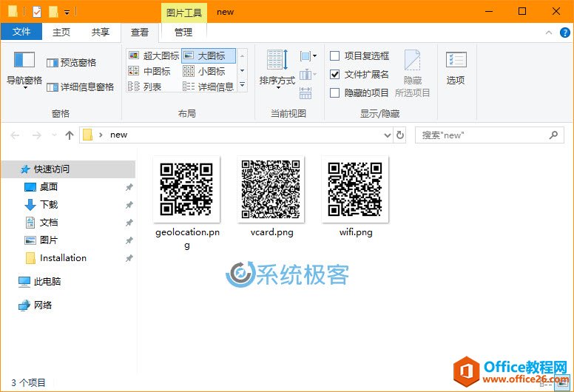Open the Navigation pane (导航窗格) button
Viewport: 574px width, 392px height.
(24, 69)
